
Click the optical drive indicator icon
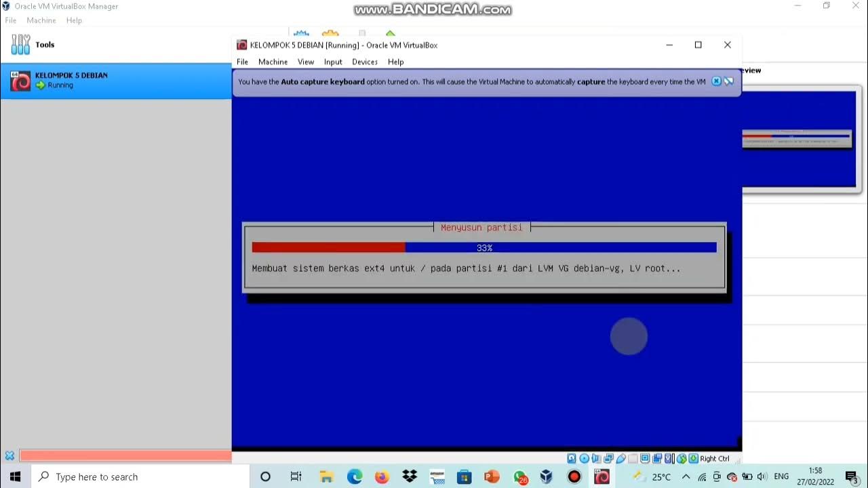585,459
